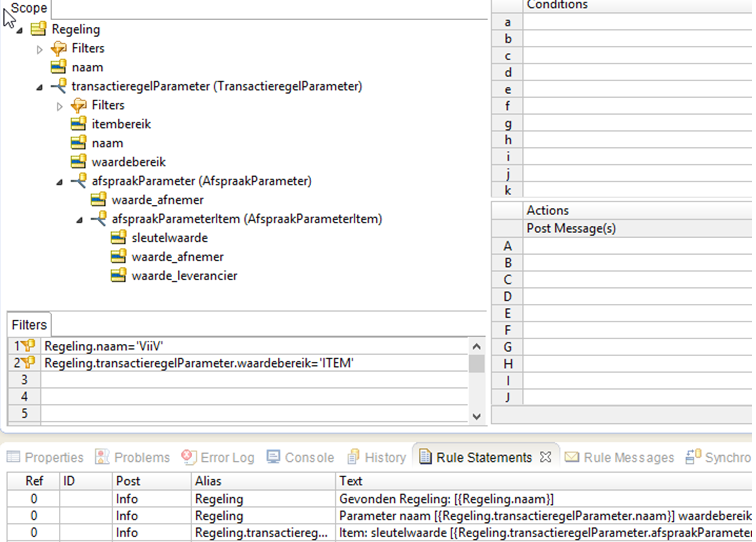Image resolution: width=756 pixels, height=542 pixels.
Task: Select the Filters tab above filter list
Action: point(29,325)
